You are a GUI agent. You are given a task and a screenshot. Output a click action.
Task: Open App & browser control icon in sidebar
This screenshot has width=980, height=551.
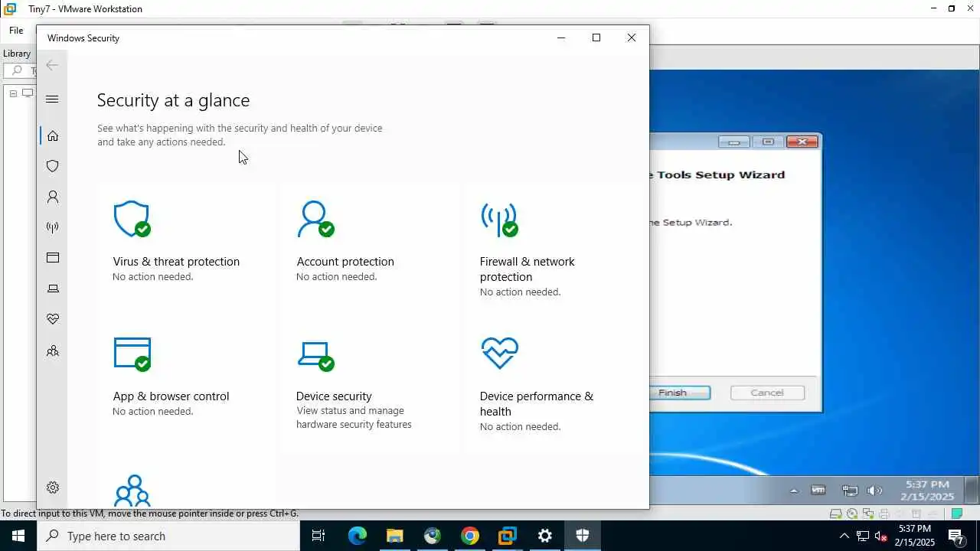[x=53, y=258]
